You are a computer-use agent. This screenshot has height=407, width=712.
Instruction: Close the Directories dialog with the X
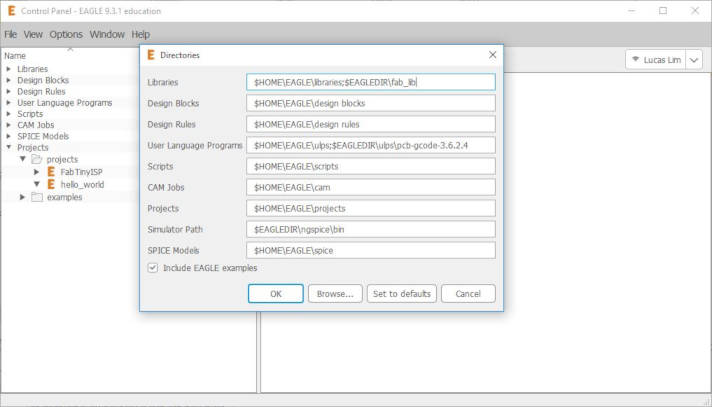pyautogui.click(x=493, y=55)
